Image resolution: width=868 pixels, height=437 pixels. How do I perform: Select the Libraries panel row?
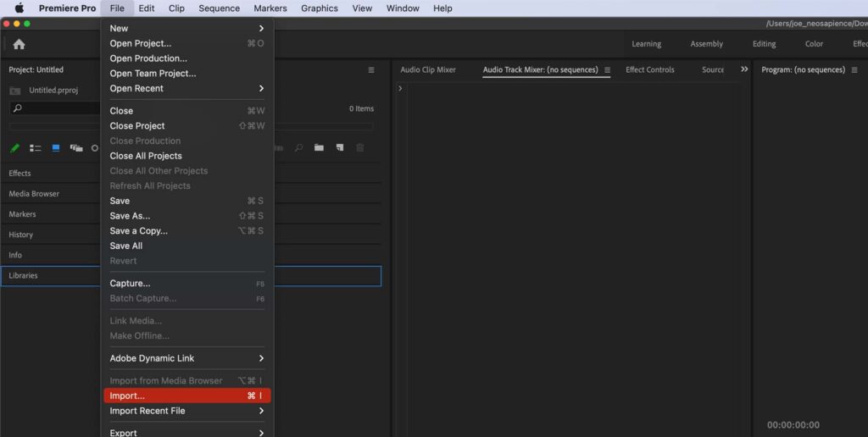click(x=191, y=276)
